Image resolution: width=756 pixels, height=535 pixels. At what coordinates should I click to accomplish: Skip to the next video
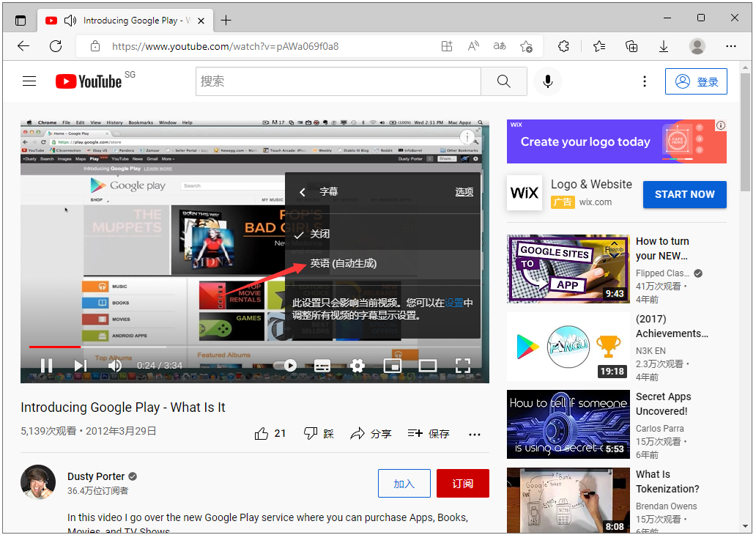click(x=81, y=366)
